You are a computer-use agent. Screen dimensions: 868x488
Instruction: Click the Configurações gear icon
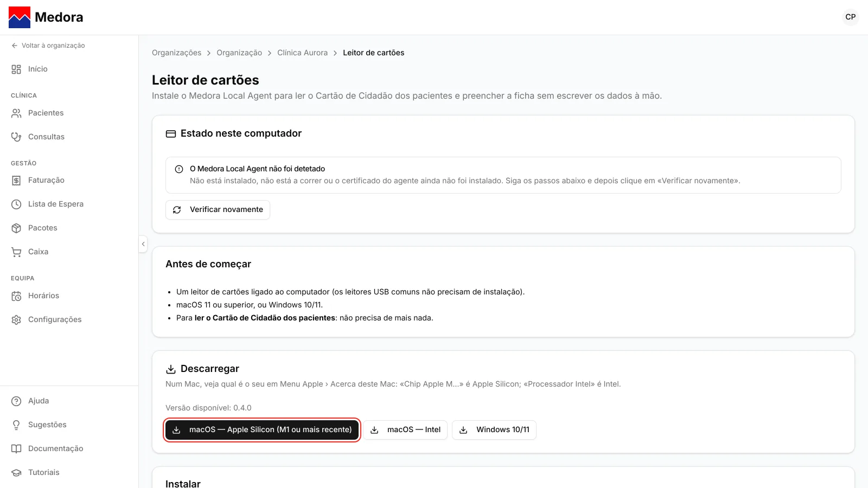[x=16, y=319]
